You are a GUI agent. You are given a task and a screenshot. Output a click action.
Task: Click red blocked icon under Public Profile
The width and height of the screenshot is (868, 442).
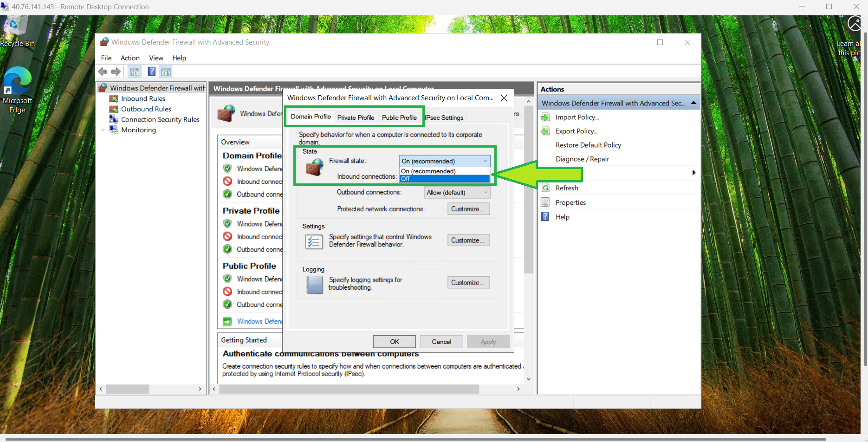coord(227,292)
